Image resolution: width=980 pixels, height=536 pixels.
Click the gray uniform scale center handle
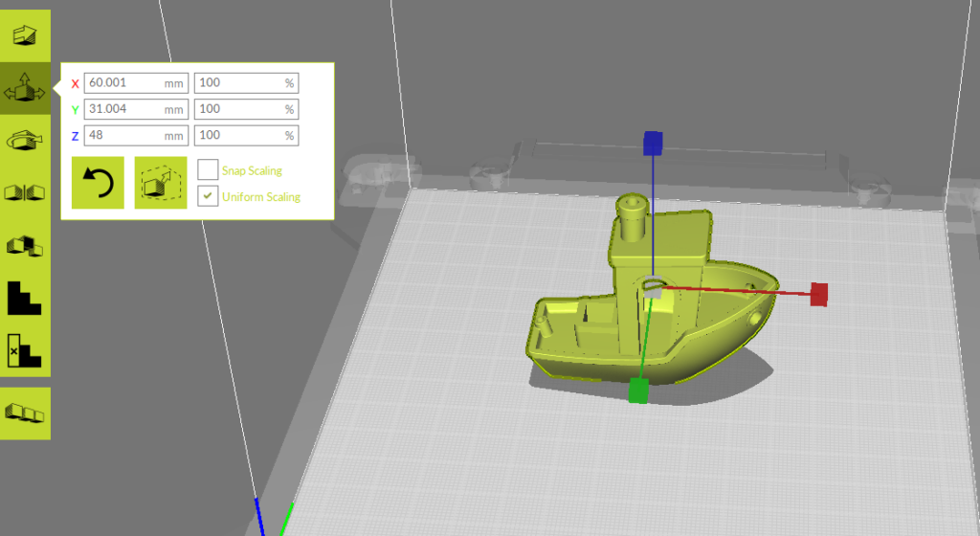coord(653,288)
